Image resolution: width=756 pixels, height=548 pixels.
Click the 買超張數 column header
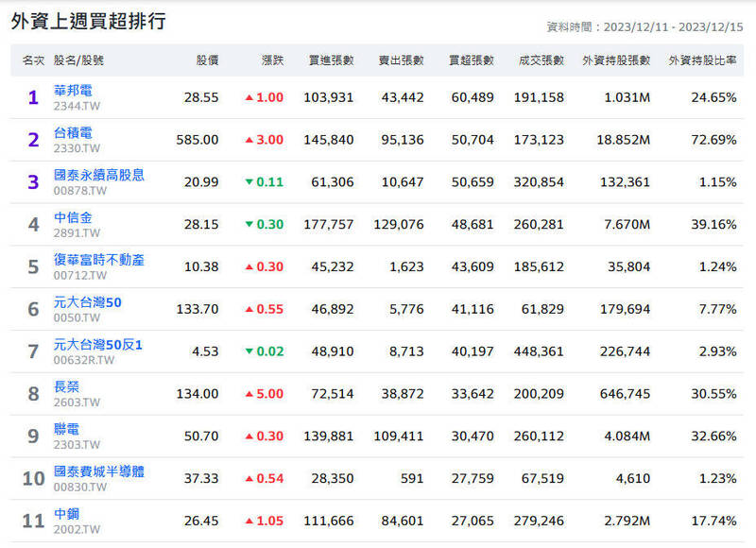(x=471, y=60)
